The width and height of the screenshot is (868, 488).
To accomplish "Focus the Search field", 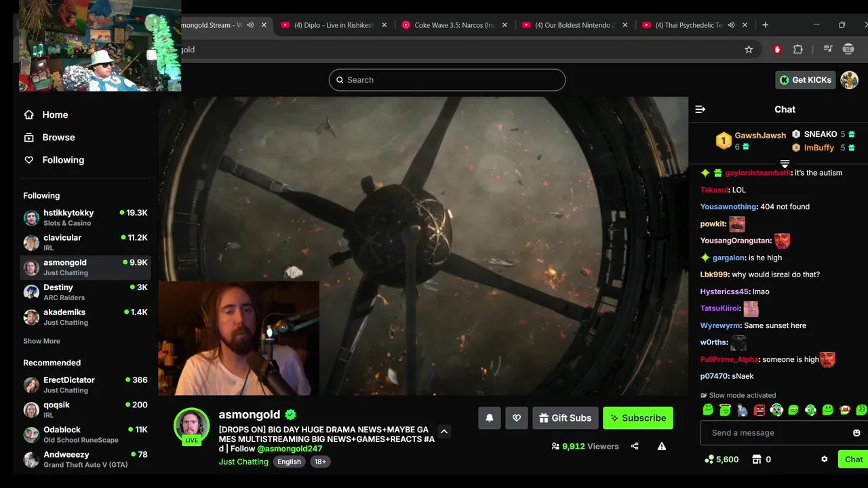I will [447, 80].
